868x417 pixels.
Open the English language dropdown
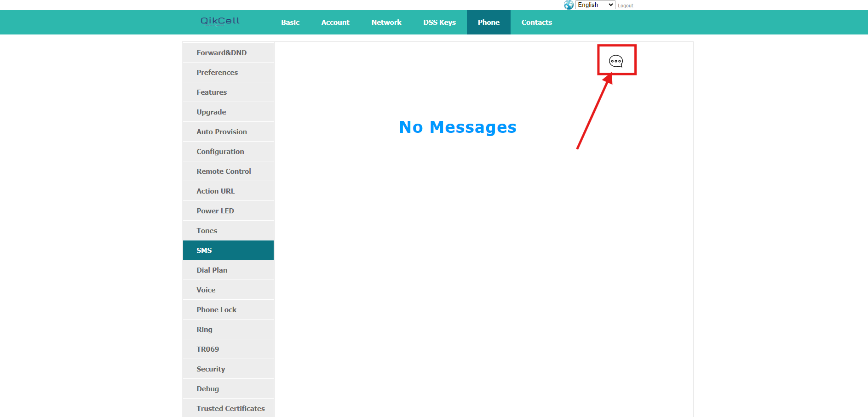pos(595,5)
